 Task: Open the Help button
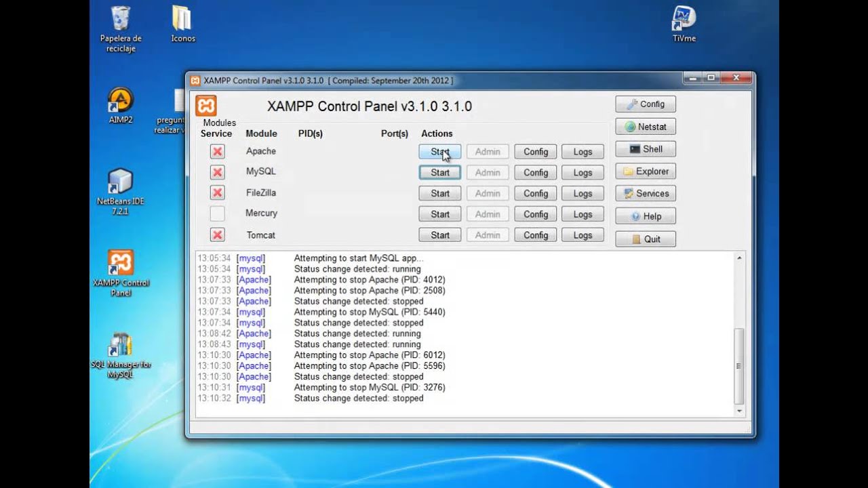(646, 216)
